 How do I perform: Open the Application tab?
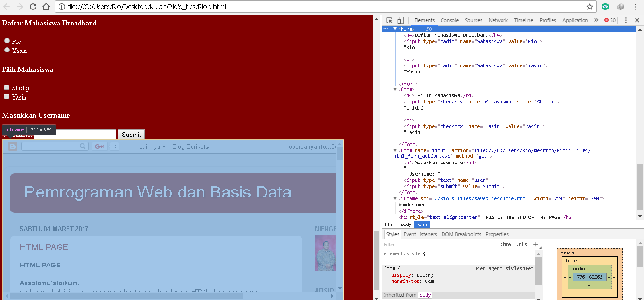tap(575, 20)
